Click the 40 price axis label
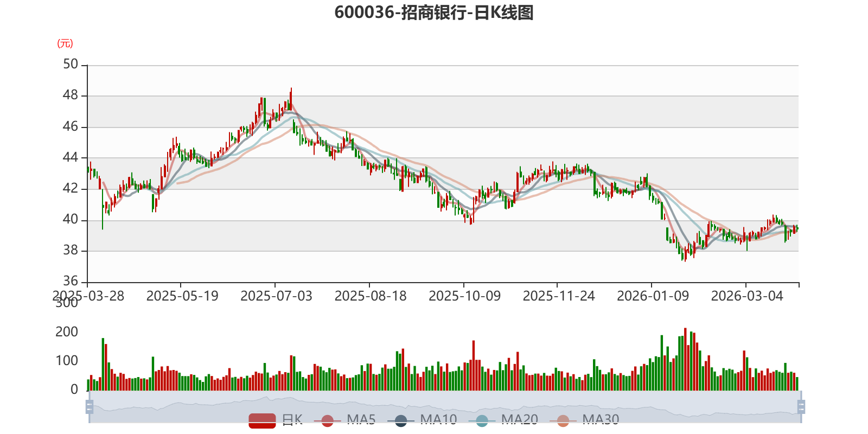Image resolution: width=868 pixels, height=434 pixels. (x=71, y=220)
